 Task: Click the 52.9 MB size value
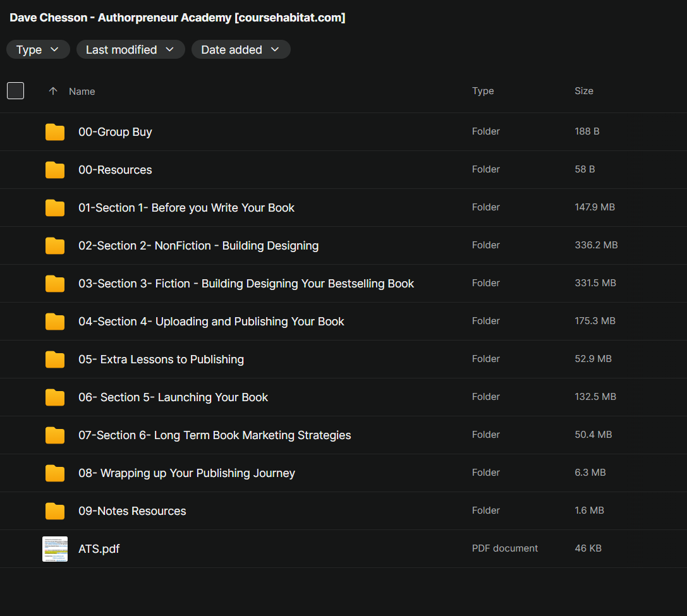pyautogui.click(x=593, y=358)
